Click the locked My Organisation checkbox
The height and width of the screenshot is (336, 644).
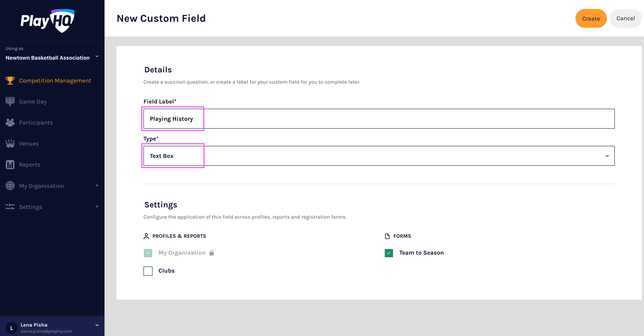[x=148, y=253]
